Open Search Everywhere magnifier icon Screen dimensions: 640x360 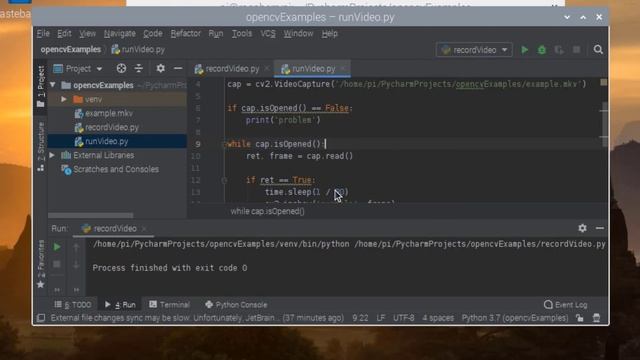(598, 50)
